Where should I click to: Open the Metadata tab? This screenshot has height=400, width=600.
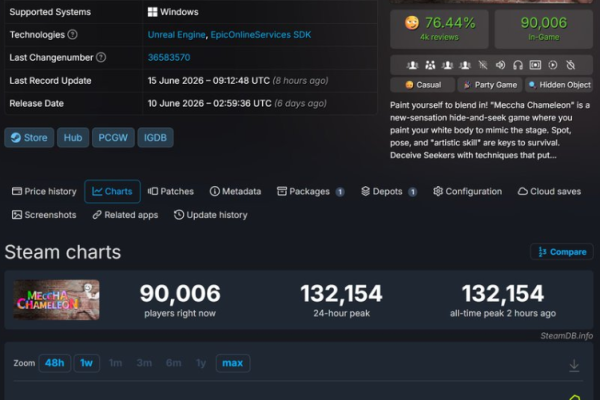235,191
